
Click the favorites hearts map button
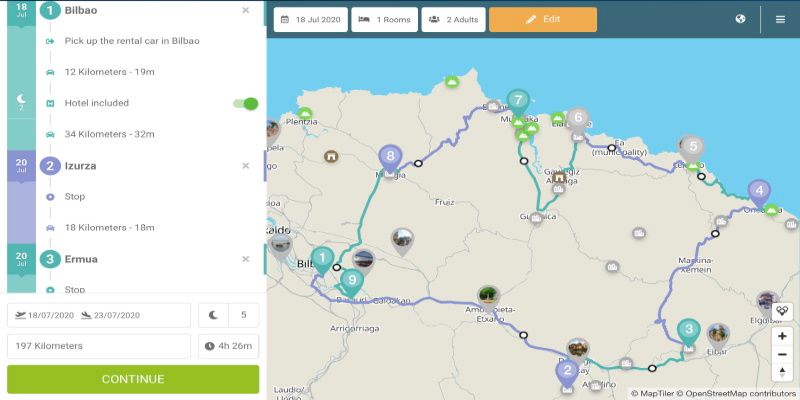(782, 310)
